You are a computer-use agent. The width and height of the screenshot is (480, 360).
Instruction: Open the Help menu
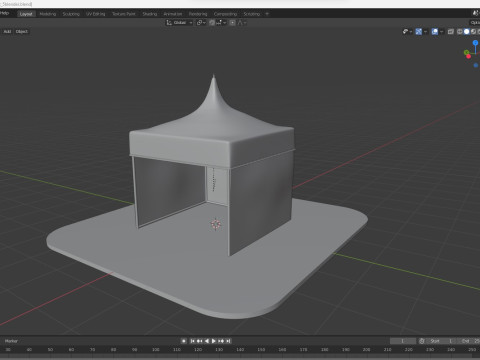[4, 13]
